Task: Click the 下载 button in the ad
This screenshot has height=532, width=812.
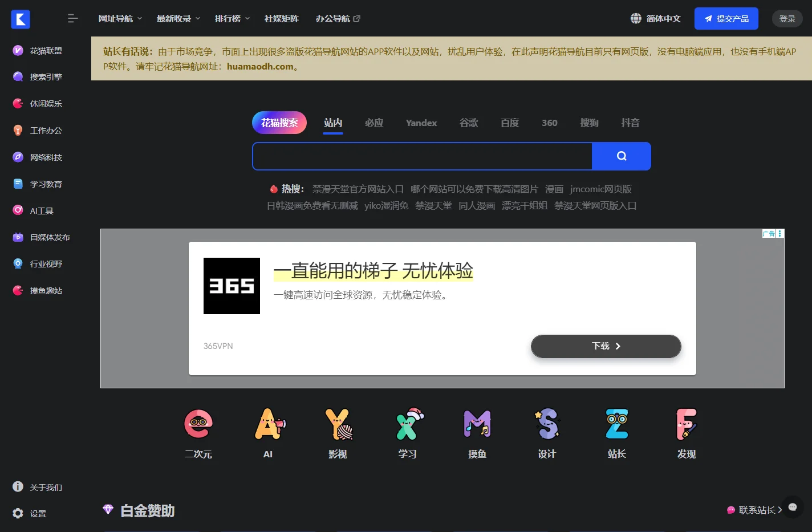Action: click(x=606, y=346)
